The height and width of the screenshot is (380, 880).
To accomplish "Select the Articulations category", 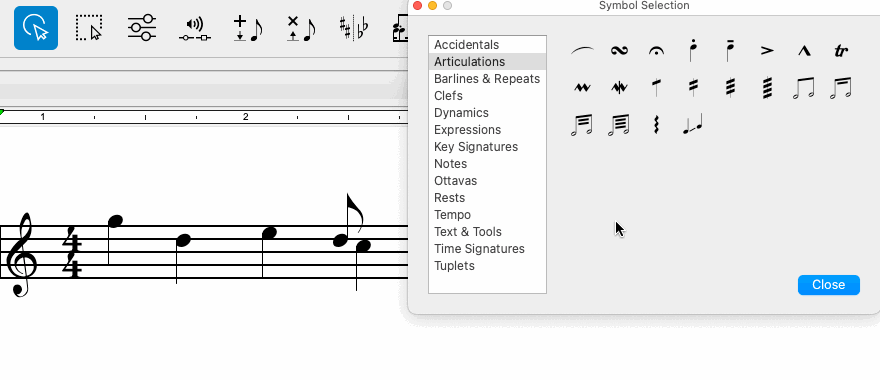I will (x=487, y=62).
